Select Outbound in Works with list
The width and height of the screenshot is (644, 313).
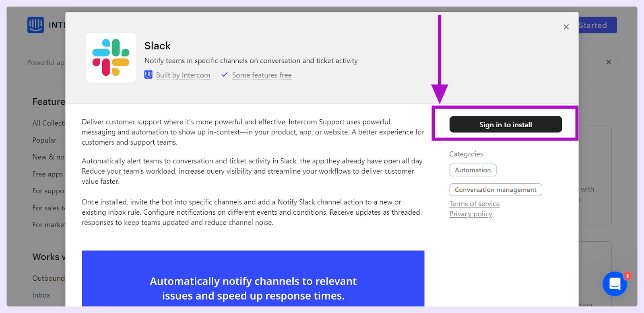[x=49, y=278]
